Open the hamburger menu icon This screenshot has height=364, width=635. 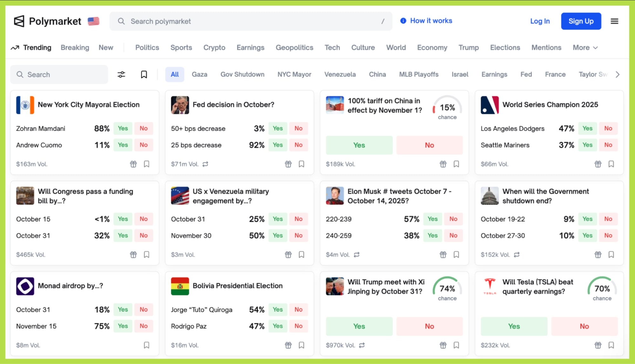pos(614,21)
